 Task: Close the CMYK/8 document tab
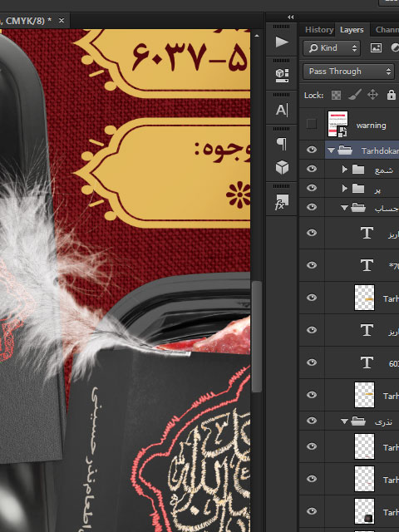pos(62,21)
